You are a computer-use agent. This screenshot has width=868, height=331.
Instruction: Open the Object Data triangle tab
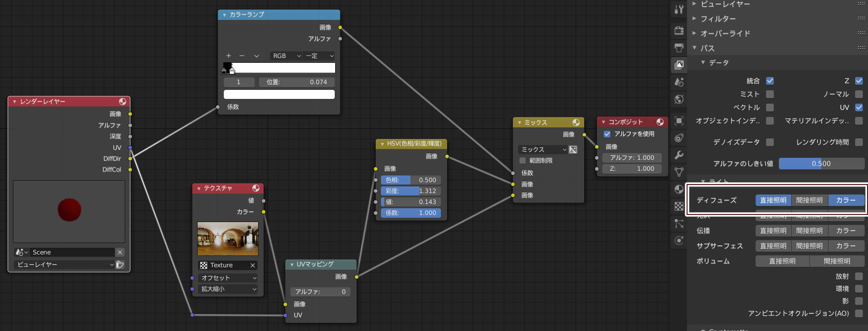point(679,172)
